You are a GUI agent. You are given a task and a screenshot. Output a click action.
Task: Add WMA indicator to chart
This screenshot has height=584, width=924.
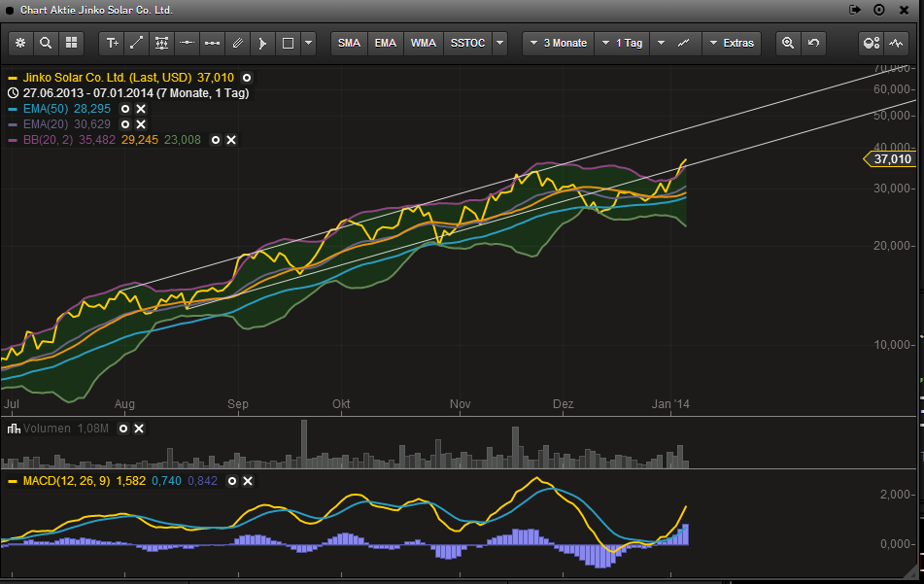423,43
